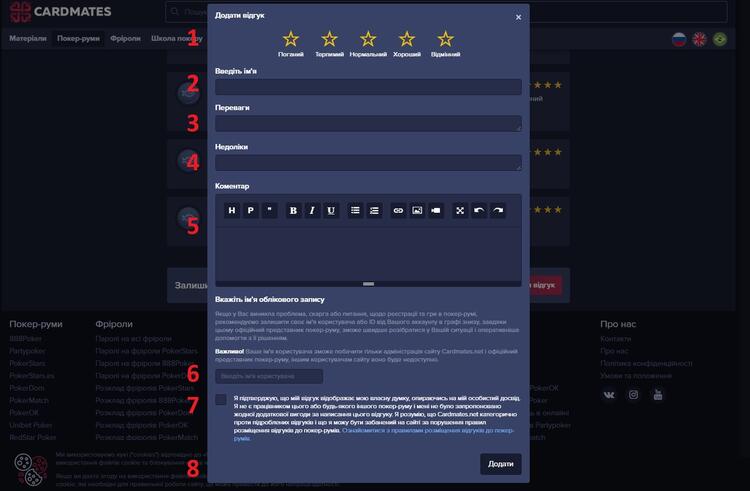Viewport: 750px width, 491px height.
Task: Insert a hyperlink into the comment
Action: pyautogui.click(x=398, y=210)
